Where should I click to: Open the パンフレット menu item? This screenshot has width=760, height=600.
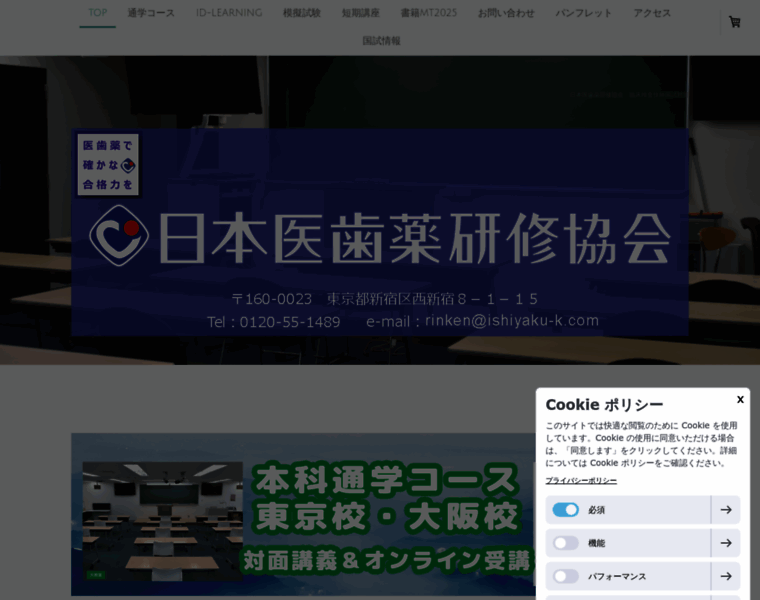[584, 13]
